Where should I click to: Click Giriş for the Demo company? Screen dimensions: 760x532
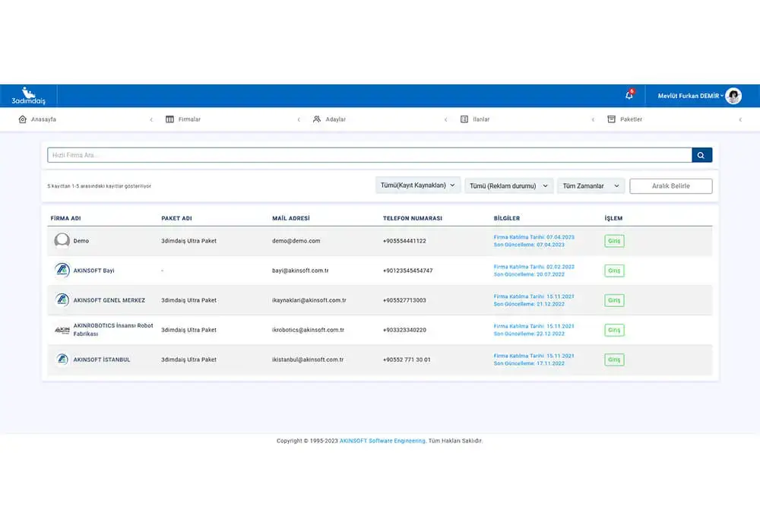[614, 241]
